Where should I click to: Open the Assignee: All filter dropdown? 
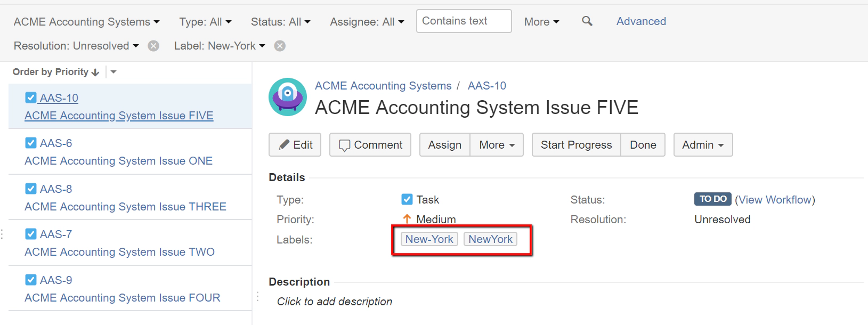pos(367,21)
